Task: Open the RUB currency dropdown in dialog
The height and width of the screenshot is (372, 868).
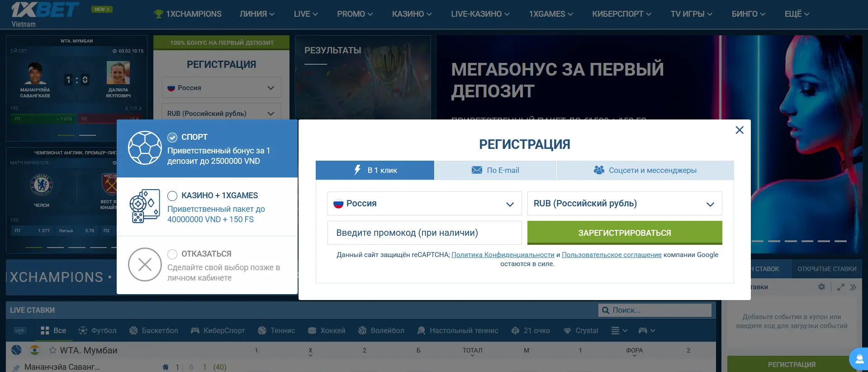Action: [x=624, y=204]
